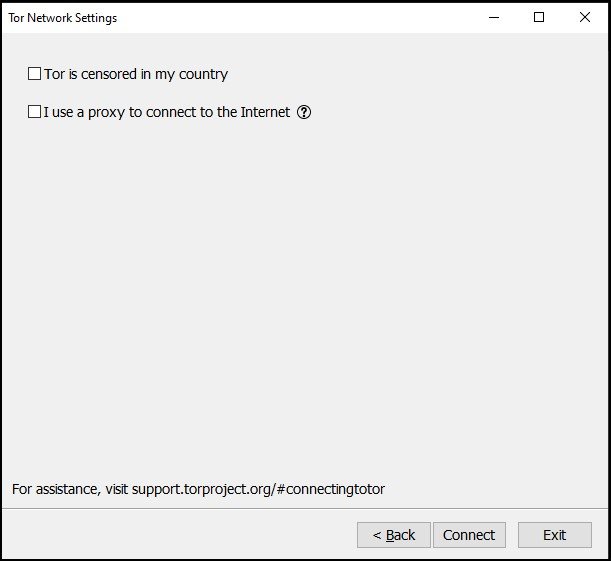Image resolution: width=611 pixels, height=561 pixels.
Task: Start connecting with the Connect button
Action: [x=469, y=535]
